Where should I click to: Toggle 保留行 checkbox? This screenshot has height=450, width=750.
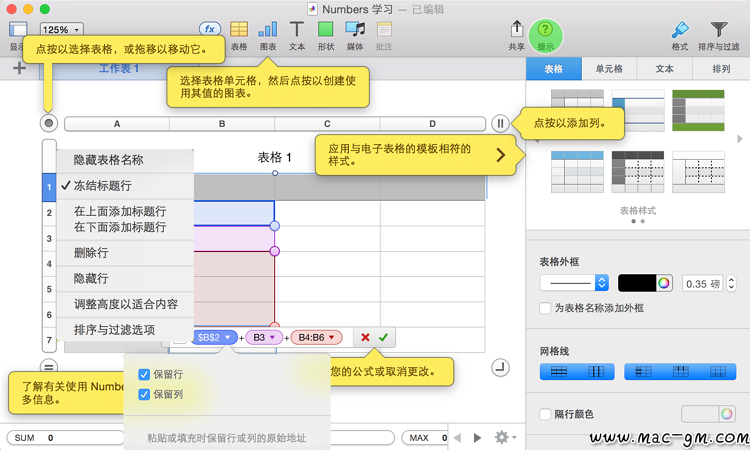144,374
